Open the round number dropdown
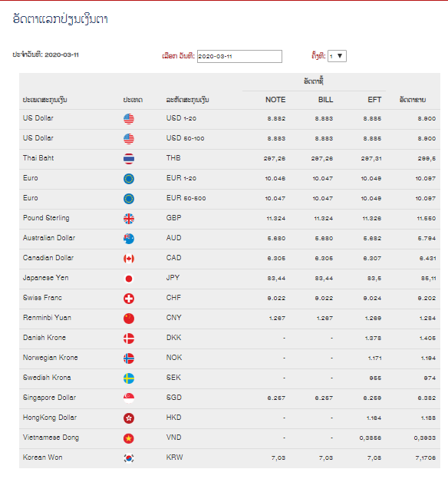The height and width of the screenshot is (479, 448). tap(337, 56)
